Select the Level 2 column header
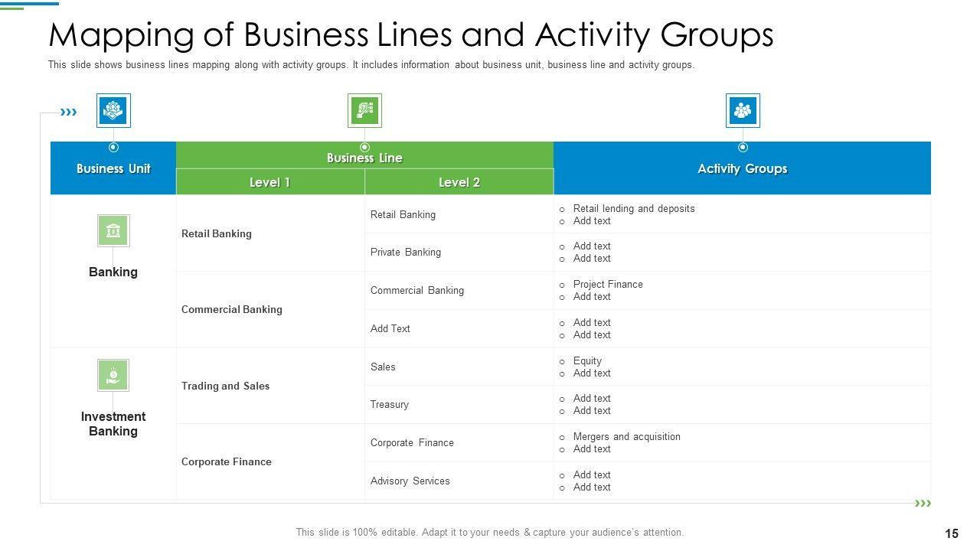Image resolution: width=980 pixels, height=551 pixels. pos(459,182)
